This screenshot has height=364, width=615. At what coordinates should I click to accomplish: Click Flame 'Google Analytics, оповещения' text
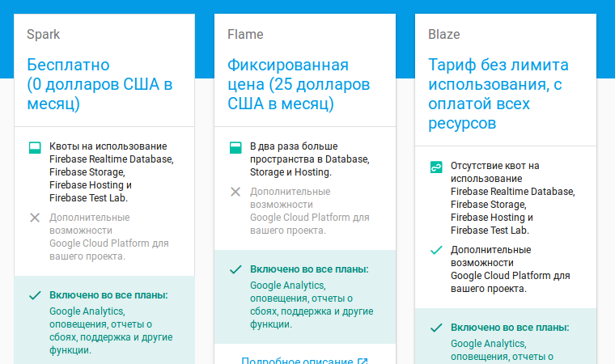tap(312, 305)
